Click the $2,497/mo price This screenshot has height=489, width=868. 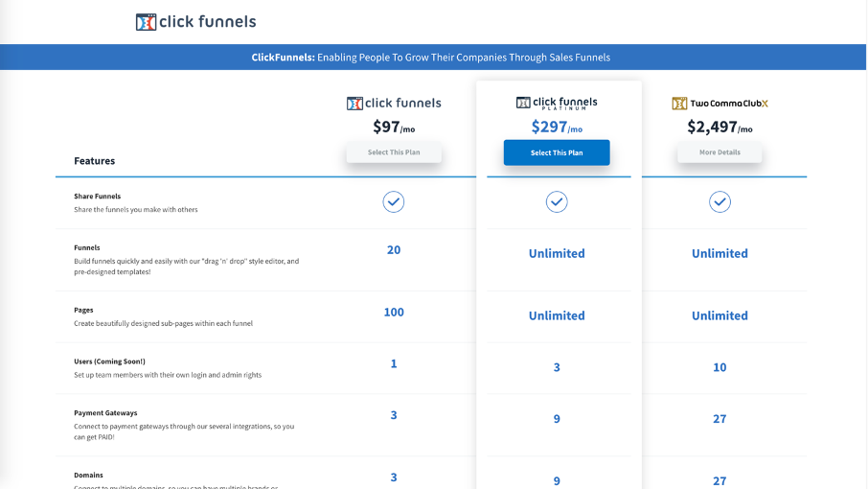pos(720,127)
